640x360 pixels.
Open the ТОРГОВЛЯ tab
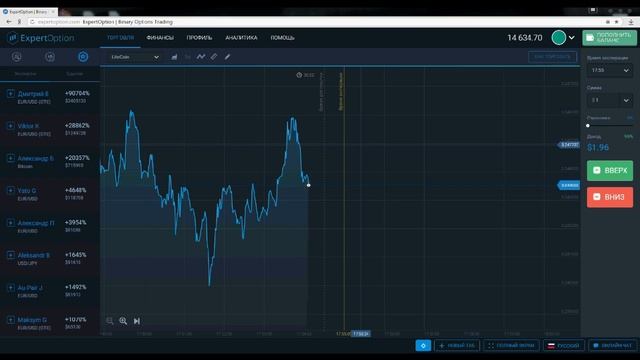(x=120, y=38)
